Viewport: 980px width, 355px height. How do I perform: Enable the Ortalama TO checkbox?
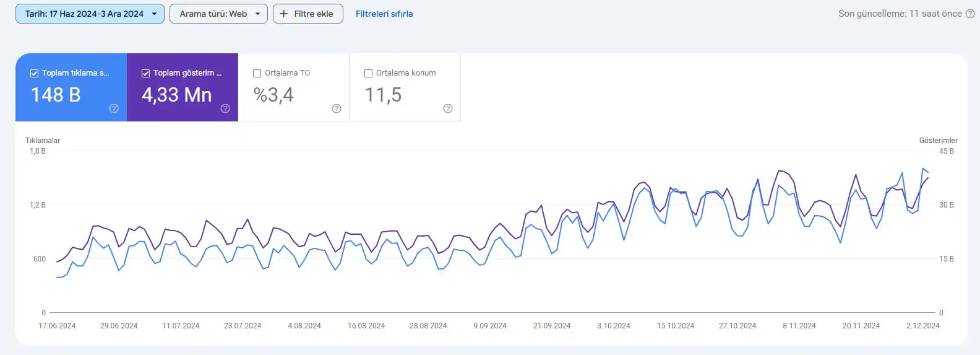pos(257,73)
